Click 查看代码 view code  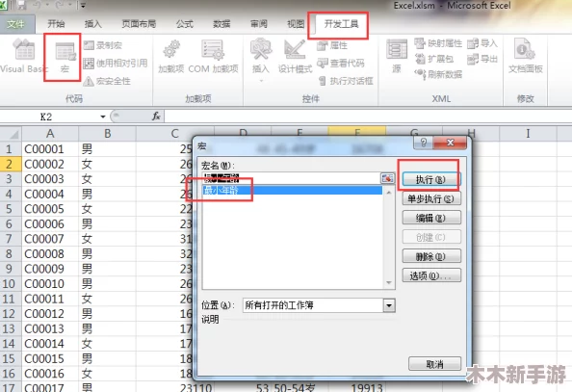coord(341,64)
